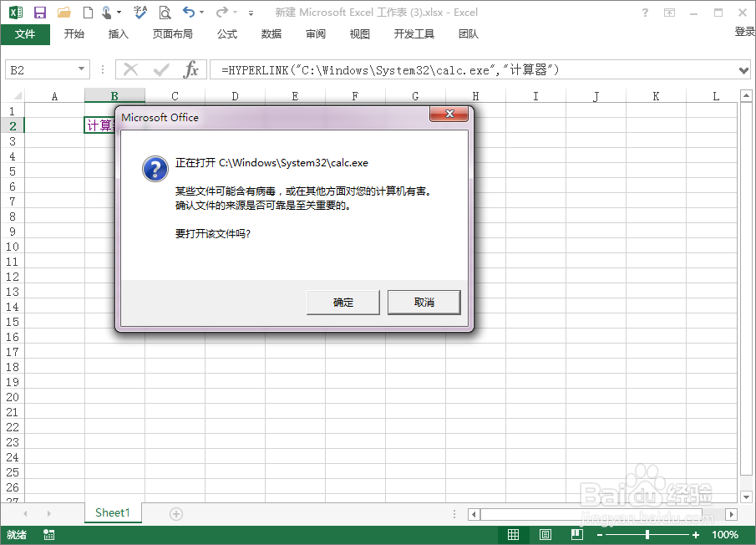Viewport: 756px width, 545px height.
Task: Click the Save icon in quick access toolbar
Action: pyautogui.click(x=39, y=13)
